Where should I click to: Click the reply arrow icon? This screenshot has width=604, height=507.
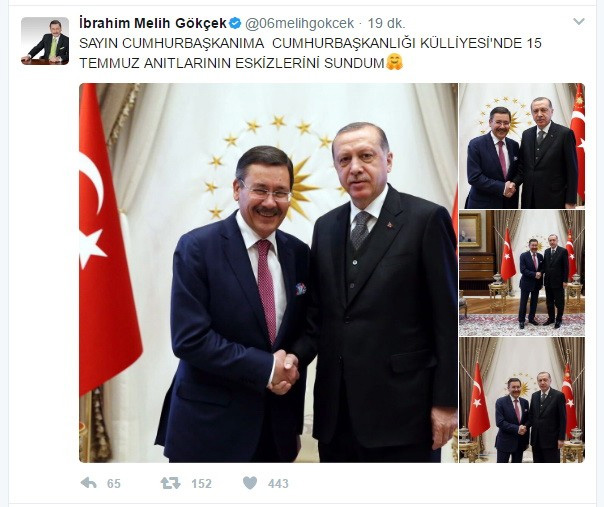[x=89, y=483]
